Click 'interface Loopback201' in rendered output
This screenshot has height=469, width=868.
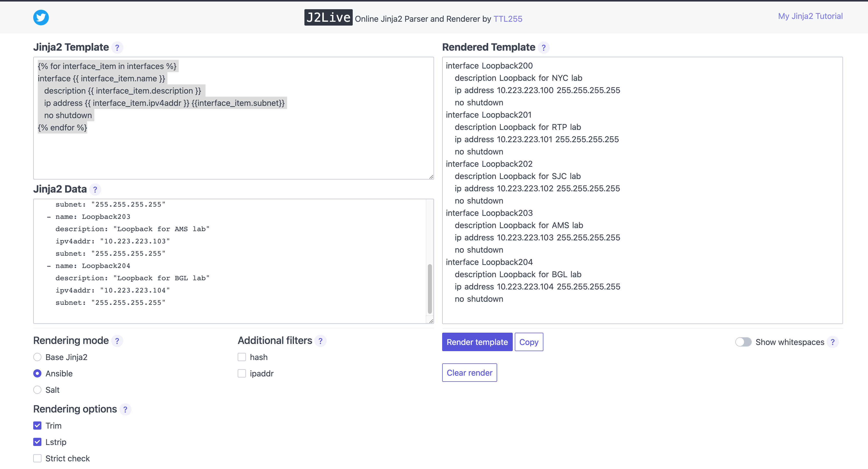click(x=488, y=115)
